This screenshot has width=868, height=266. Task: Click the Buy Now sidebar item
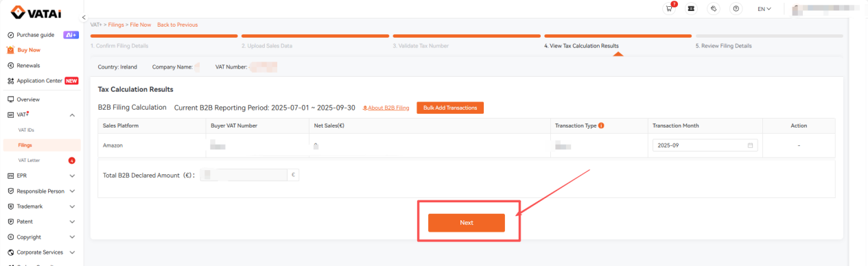tap(29, 50)
